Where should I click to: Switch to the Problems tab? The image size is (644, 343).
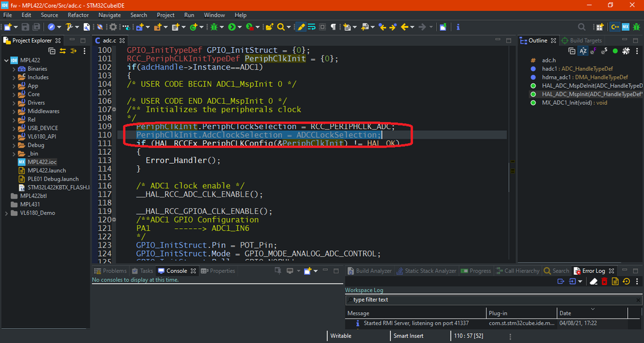[x=110, y=271]
